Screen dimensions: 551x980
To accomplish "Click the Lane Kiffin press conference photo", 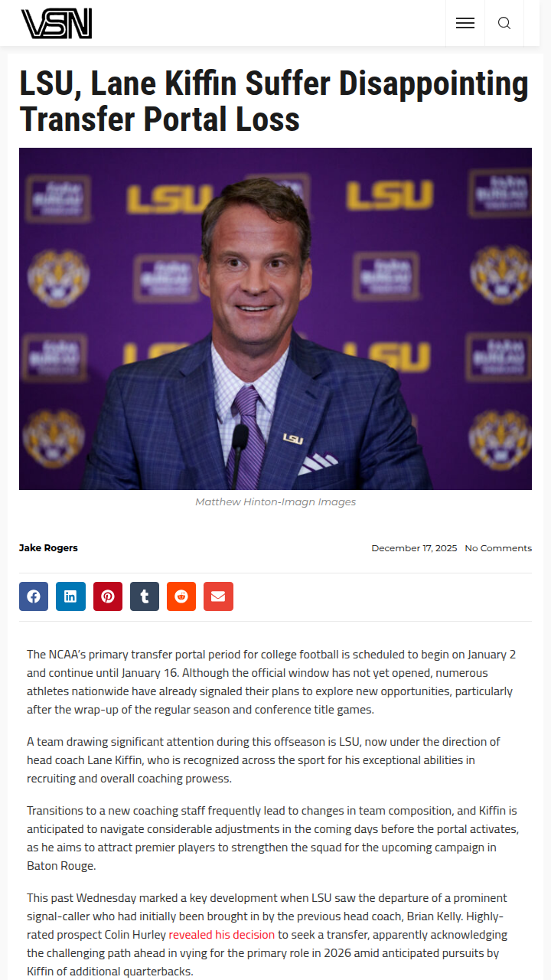I will (275, 318).
